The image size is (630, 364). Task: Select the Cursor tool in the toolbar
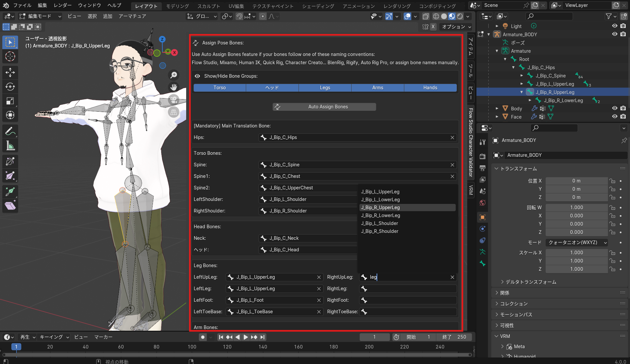click(10, 57)
